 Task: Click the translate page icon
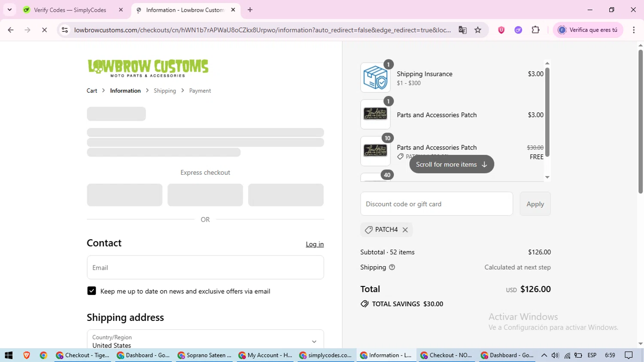click(x=462, y=30)
